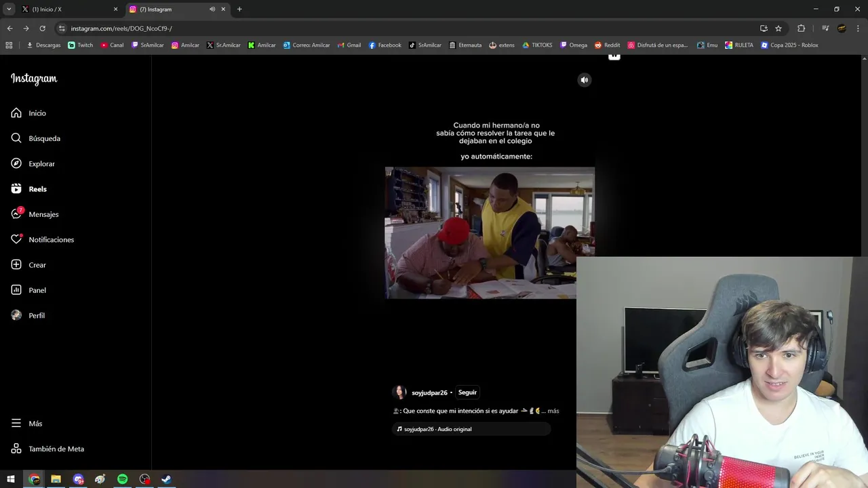
Task: Follow soyjudpar26 with Seguir button
Action: click(x=467, y=392)
